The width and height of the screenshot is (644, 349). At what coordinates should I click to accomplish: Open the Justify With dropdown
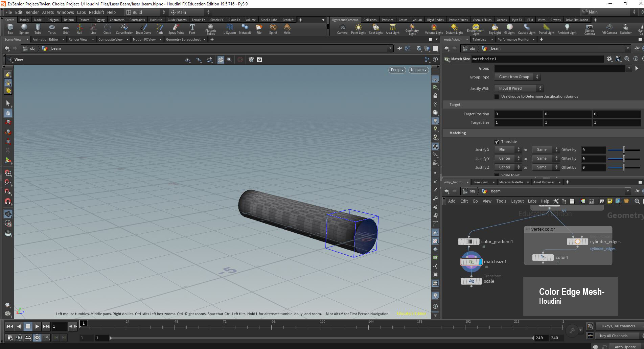coord(519,89)
